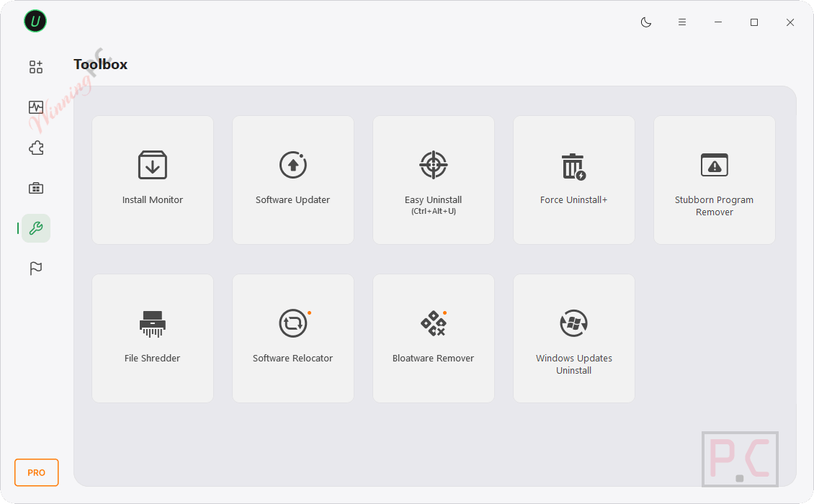814x504 pixels.
Task: Open the Software Health monitor sidebar icon
Action: 36,107
